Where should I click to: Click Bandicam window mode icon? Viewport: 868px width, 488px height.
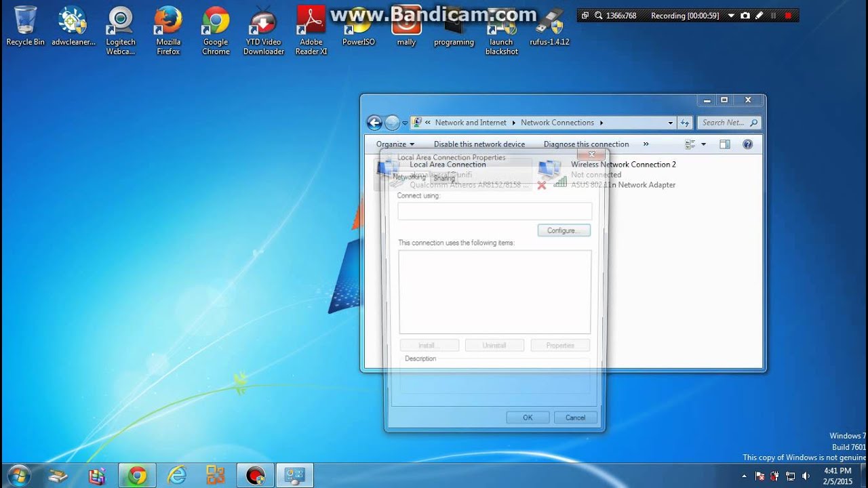click(585, 16)
